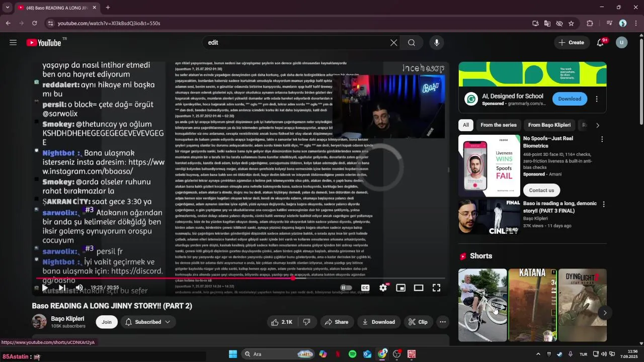This screenshot has width=644, height=362.
Task: Open the browser extensions puzzle icon
Action: pos(590,23)
